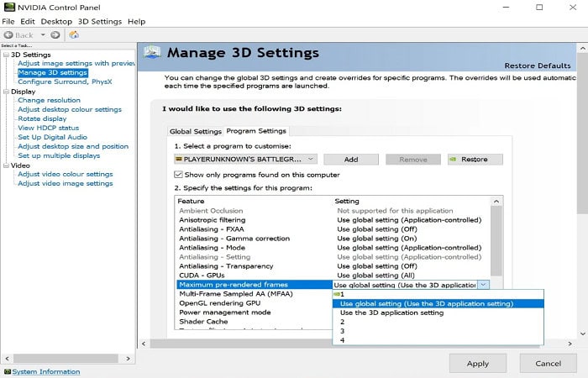Open the PLAYERUNKNOWN'S BATTLEGROUNDS program dropdown

click(x=245, y=159)
